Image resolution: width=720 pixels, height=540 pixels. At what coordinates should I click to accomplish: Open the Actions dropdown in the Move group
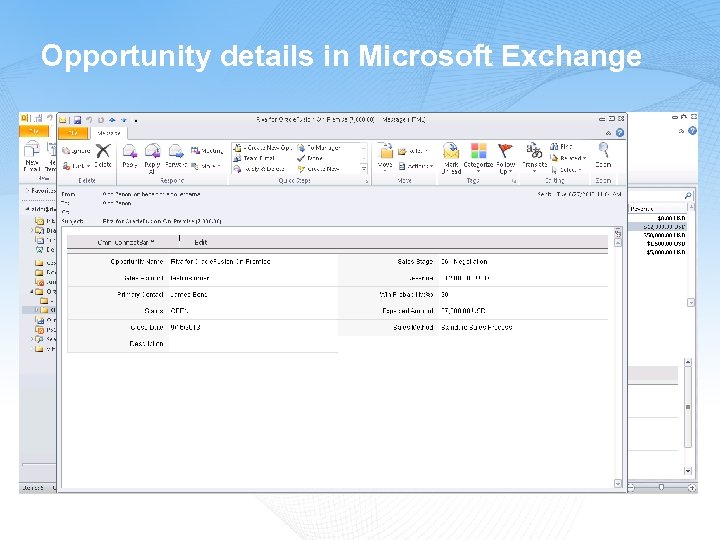click(416, 166)
